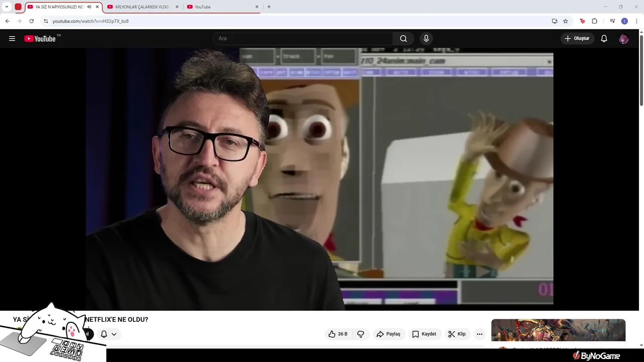This screenshot has height=362, width=644.
Task: Go back with browser back arrow
Action: (7, 21)
